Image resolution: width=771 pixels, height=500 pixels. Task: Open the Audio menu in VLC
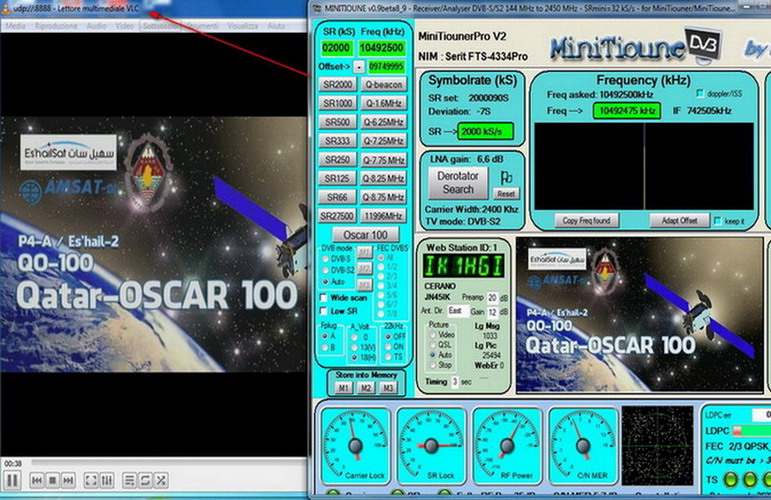tap(96, 26)
